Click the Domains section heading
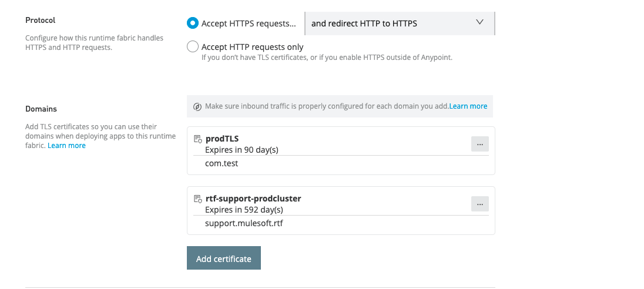The height and width of the screenshot is (289, 644). coord(41,109)
